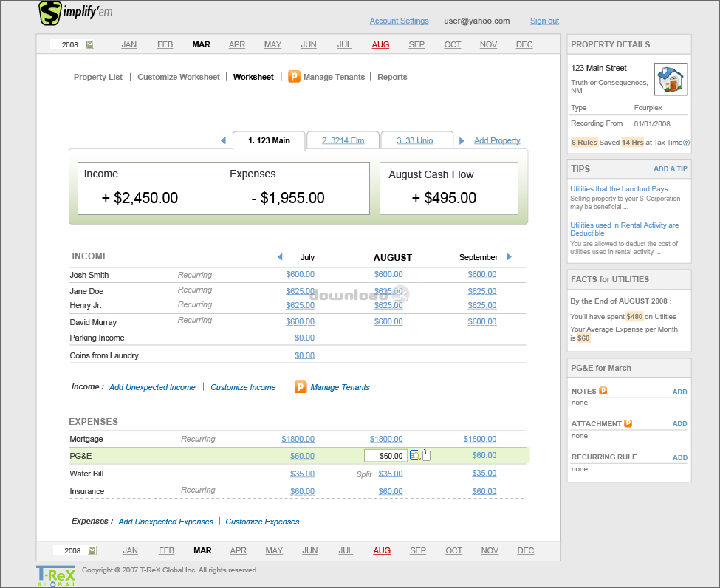Click premium badge next to NOTES
Screen dimensions: 720x588
click(603, 391)
